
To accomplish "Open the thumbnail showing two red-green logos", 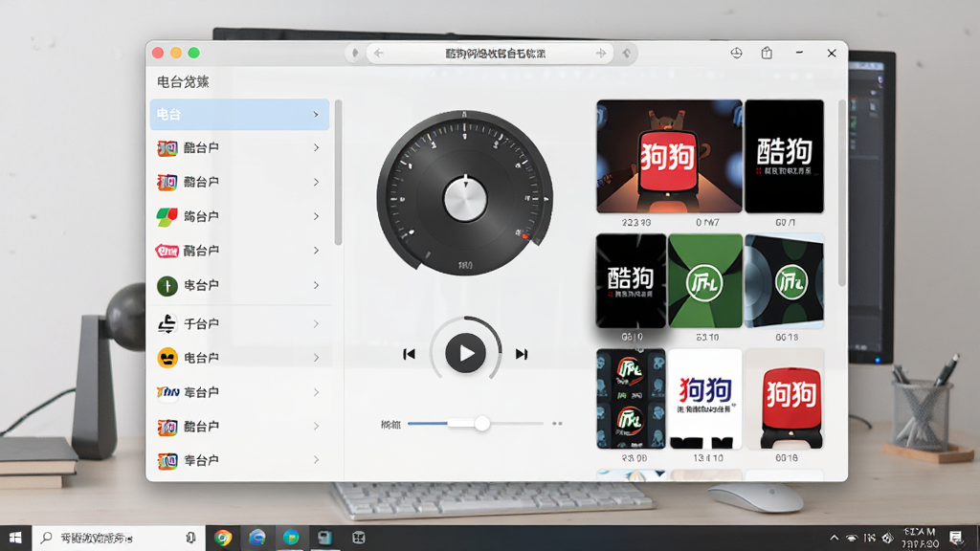I will pyautogui.click(x=631, y=399).
